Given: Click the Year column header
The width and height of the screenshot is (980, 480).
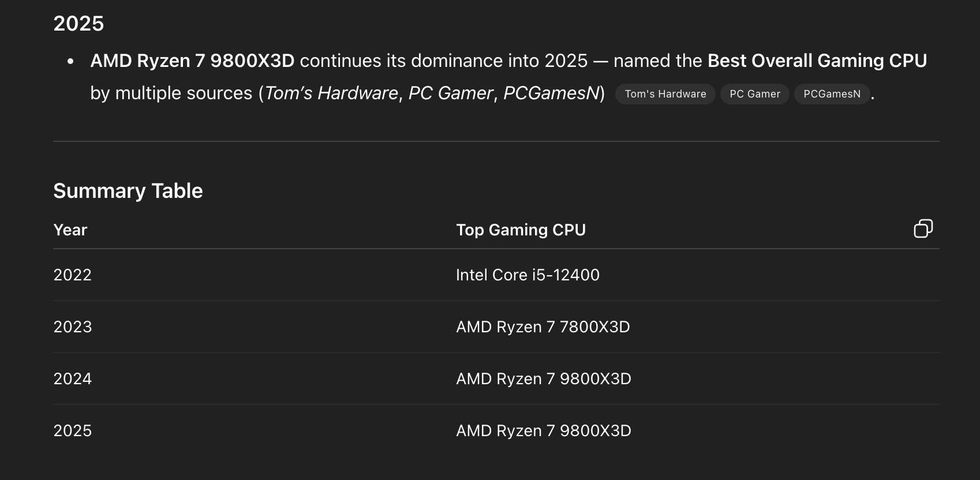Looking at the screenshot, I should (x=70, y=230).
